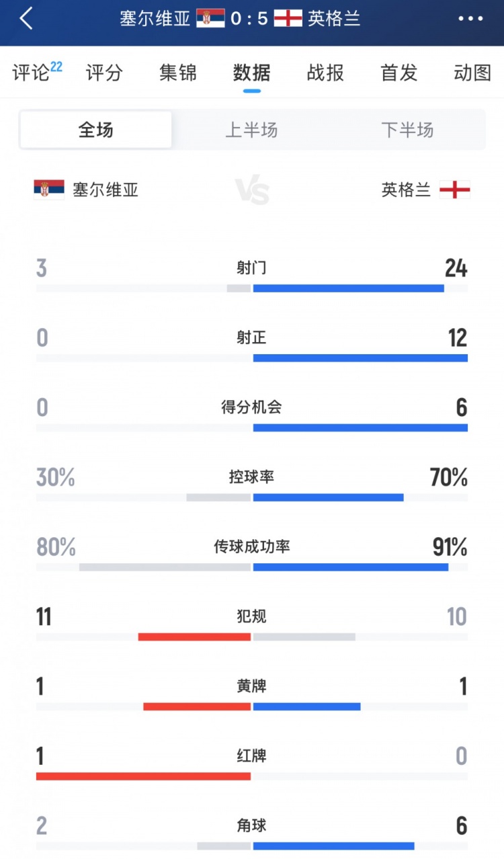Viewport: 504px width, 859px height.
Task: Tap the 塞尔维亚 team name
Action: coord(106,190)
